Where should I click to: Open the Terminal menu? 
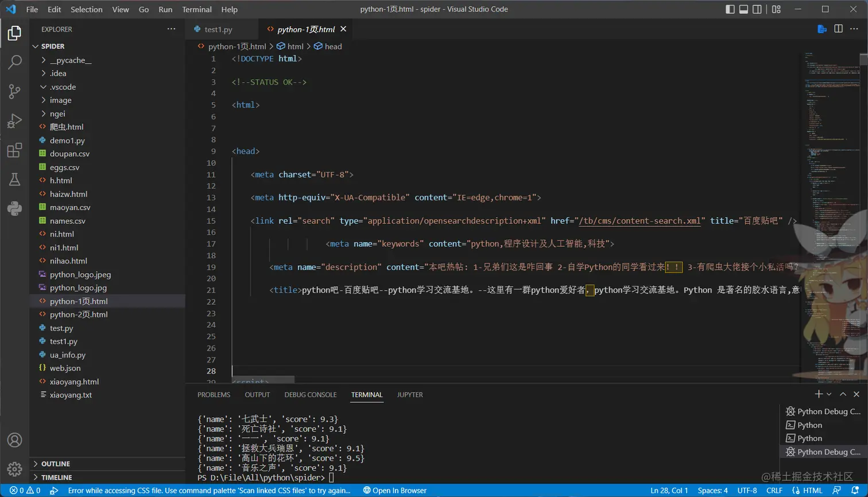click(197, 9)
